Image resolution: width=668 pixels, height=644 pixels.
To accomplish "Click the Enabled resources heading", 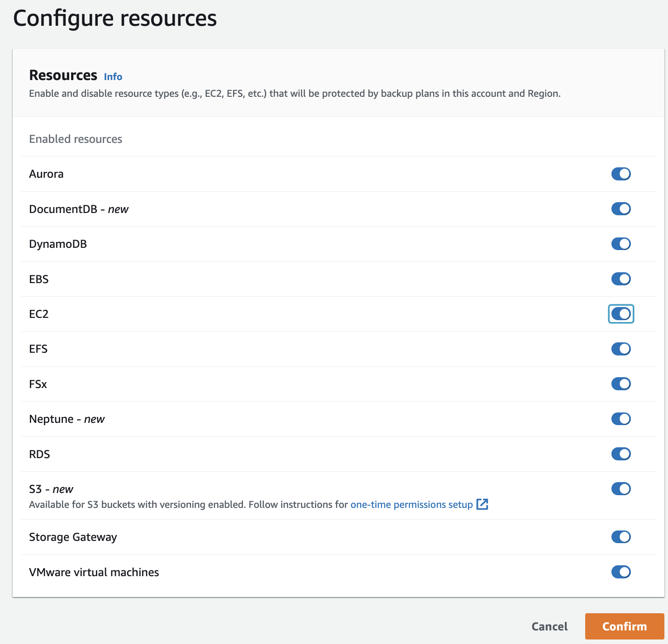I will 76,139.
